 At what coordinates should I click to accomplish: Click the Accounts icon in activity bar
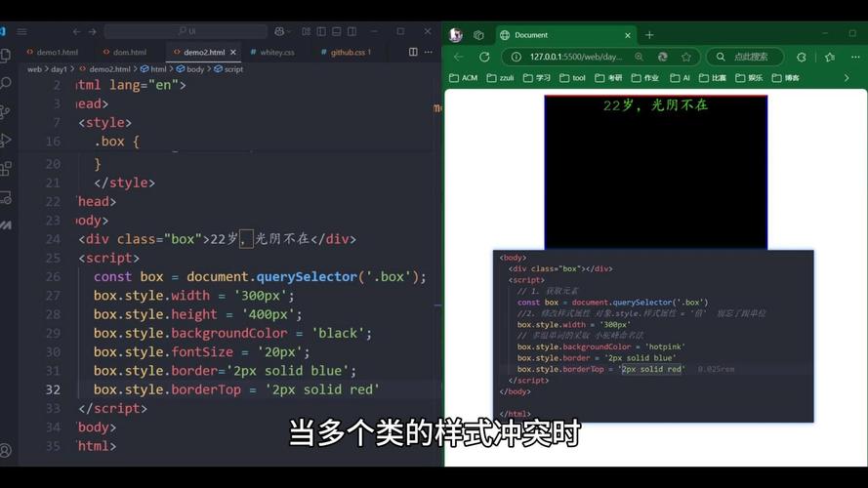(5, 451)
